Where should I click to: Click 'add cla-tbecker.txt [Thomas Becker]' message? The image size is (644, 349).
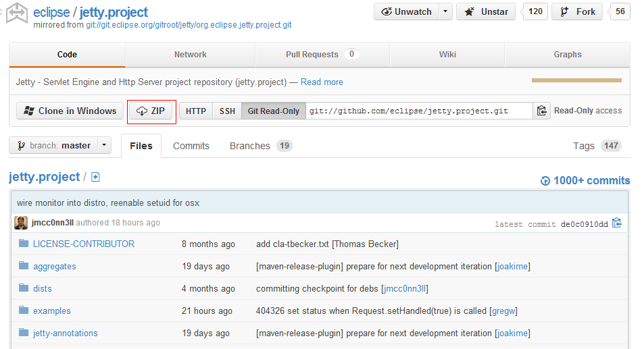327,244
